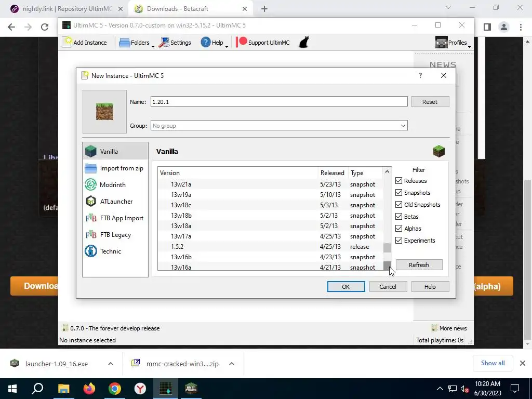Switch to Downloads - Betacraft tab
The height and width of the screenshot is (399, 532).
[x=191, y=9]
